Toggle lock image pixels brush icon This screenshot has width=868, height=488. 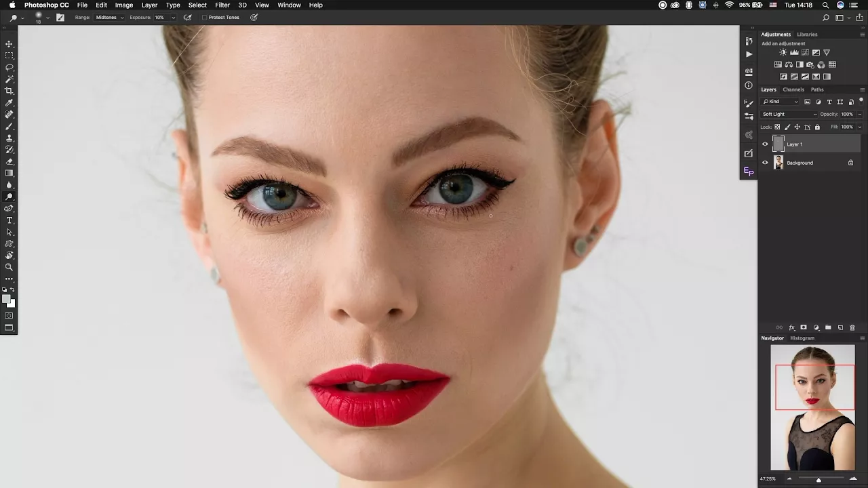tap(787, 127)
